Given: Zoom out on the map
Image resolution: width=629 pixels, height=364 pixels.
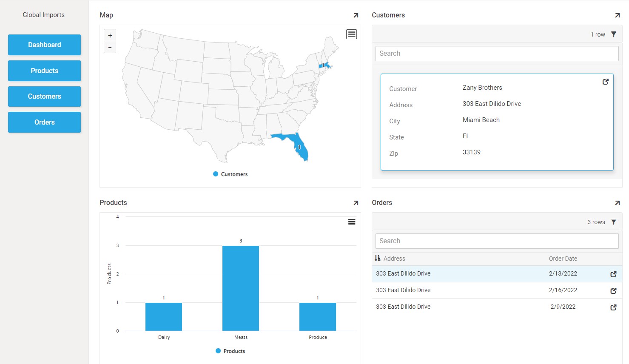Looking at the screenshot, I should [x=110, y=47].
